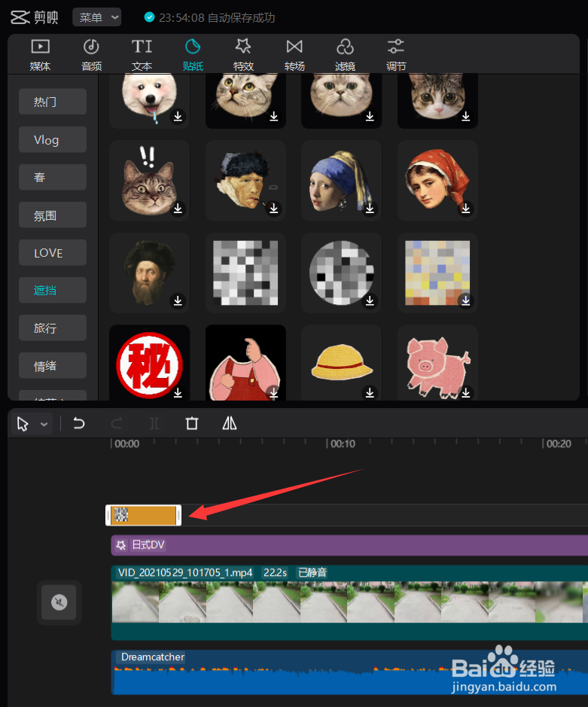Redo the undone action
The height and width of the screenshot is (707, 588).
(117, 423)
